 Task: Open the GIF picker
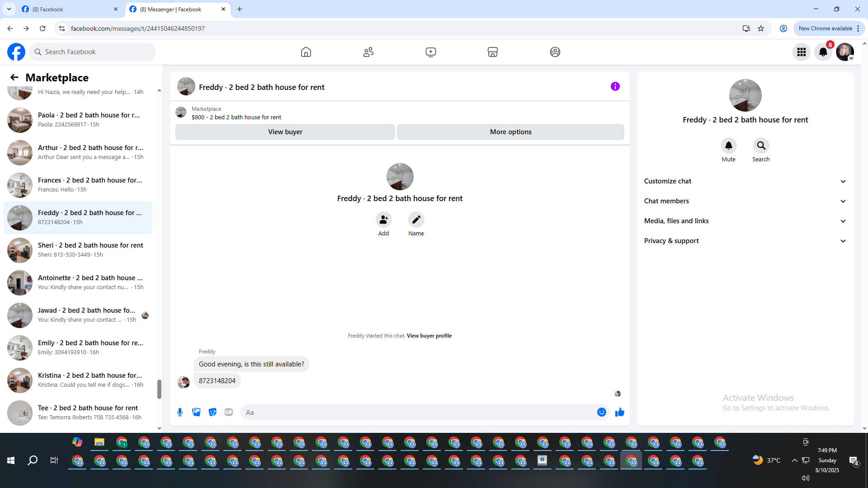point(229,412)
